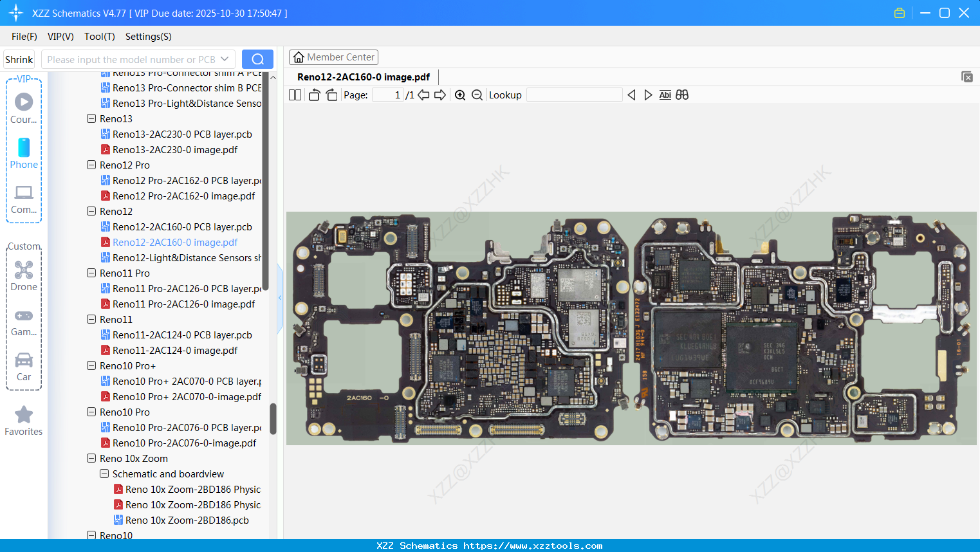Open Reno10 Pro+ 2AC070-0-image.pdf
This screenshot has height=552, width=980.
[x=181, y=396]
